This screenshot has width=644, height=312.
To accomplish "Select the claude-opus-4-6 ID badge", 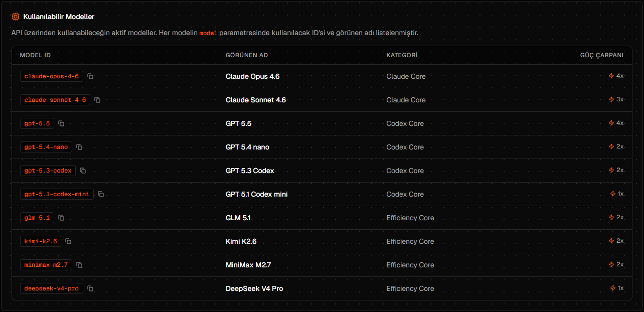I will click(x=52, y=76).
